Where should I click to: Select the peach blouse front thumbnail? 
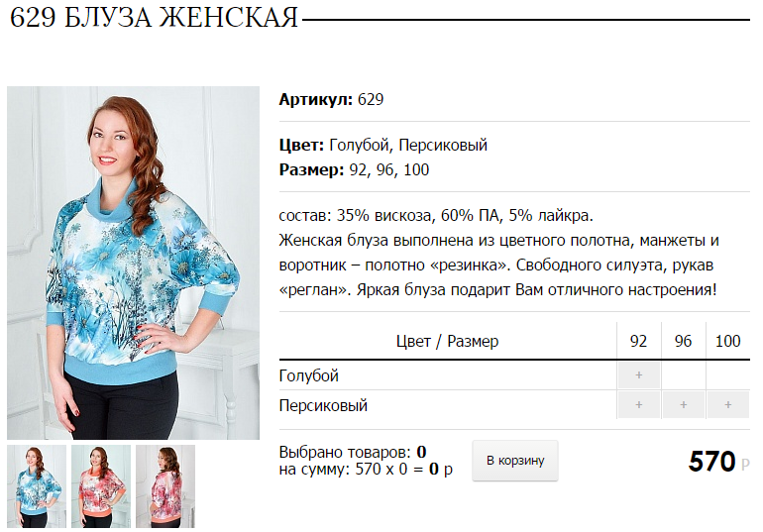[x=101, y=486]
